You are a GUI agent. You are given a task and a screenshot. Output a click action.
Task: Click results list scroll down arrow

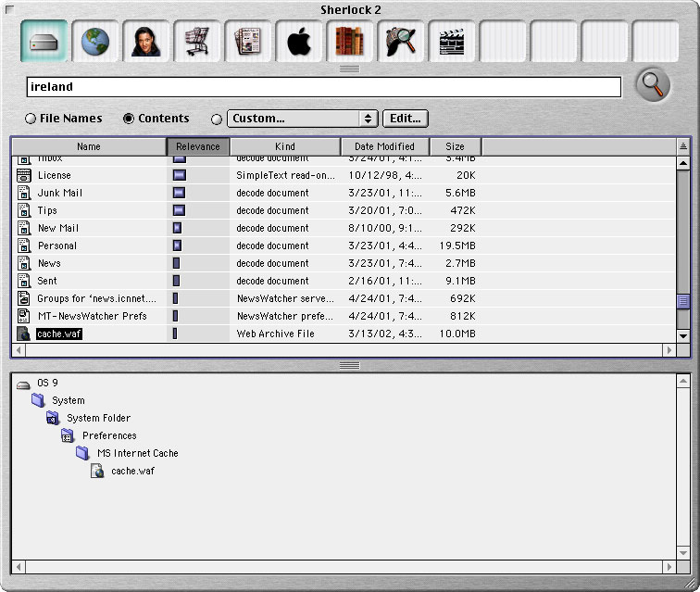(683, 336)
